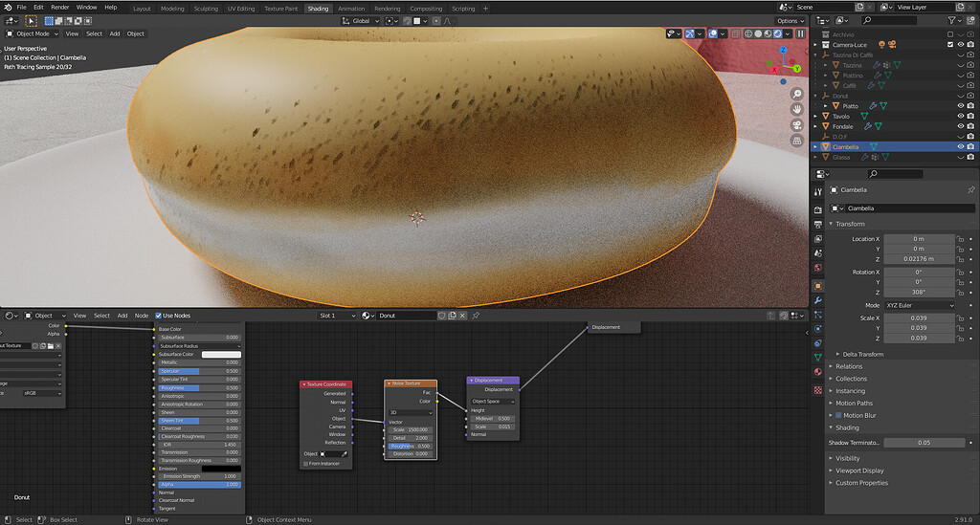Expand the Visibility panel

(x=848, y=458)
